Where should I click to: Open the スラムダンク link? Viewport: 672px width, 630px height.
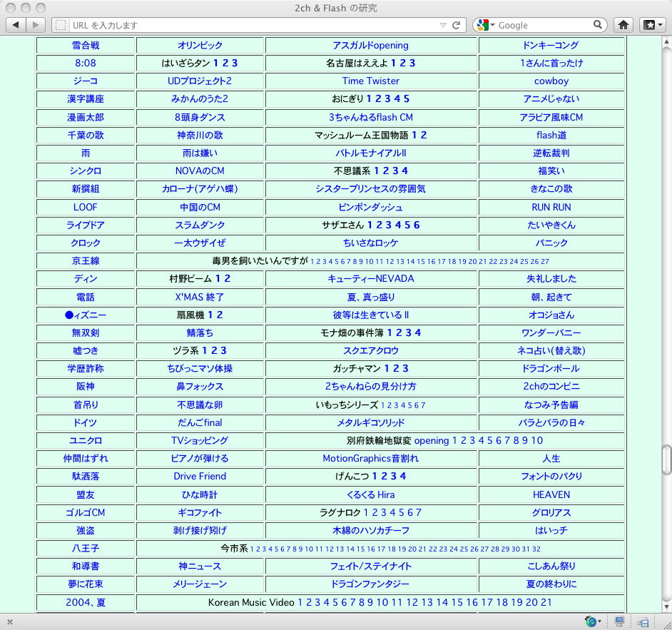200,225
